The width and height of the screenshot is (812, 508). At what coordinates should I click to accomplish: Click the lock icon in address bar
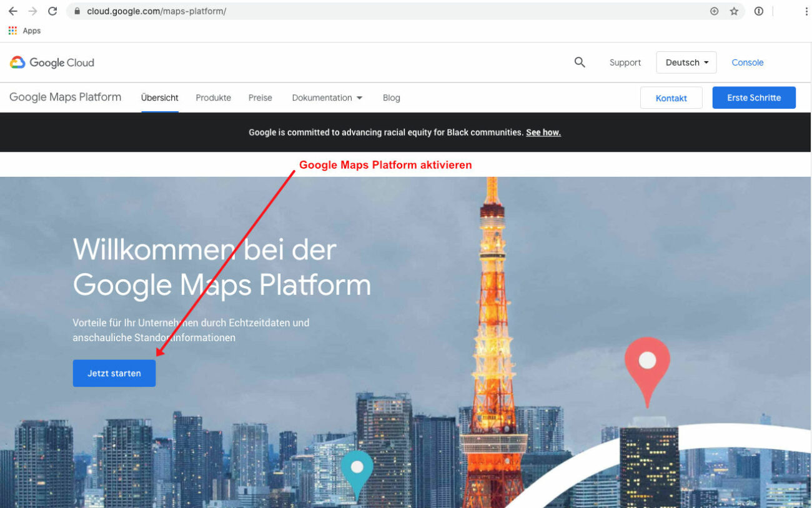tap(77, 11)
